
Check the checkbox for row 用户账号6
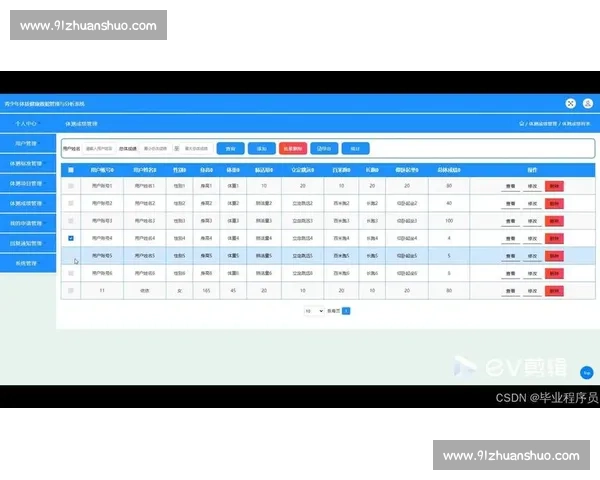click(71, 273)
